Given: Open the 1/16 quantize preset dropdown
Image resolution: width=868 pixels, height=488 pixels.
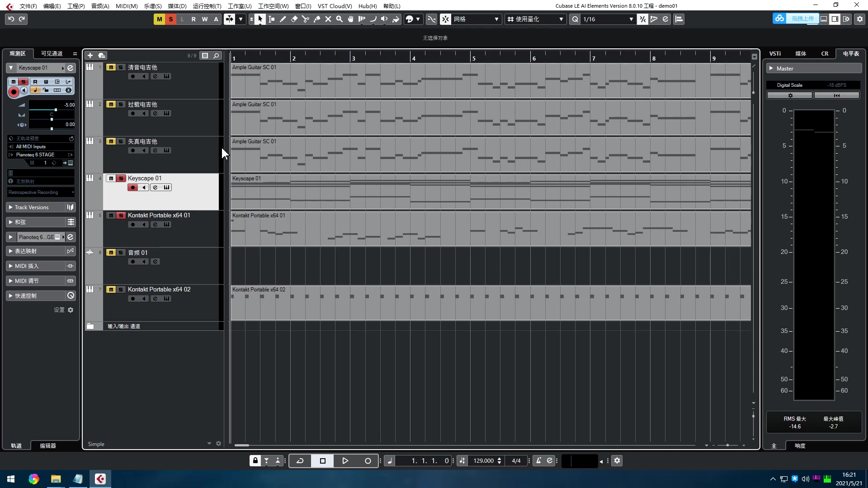Looking at the screenshot, I should 608,19.
